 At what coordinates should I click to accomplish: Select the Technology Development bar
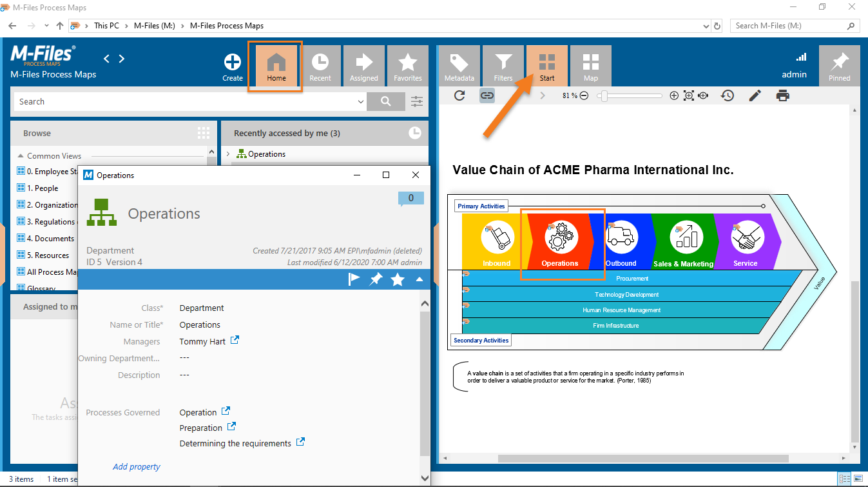[626, 295]
